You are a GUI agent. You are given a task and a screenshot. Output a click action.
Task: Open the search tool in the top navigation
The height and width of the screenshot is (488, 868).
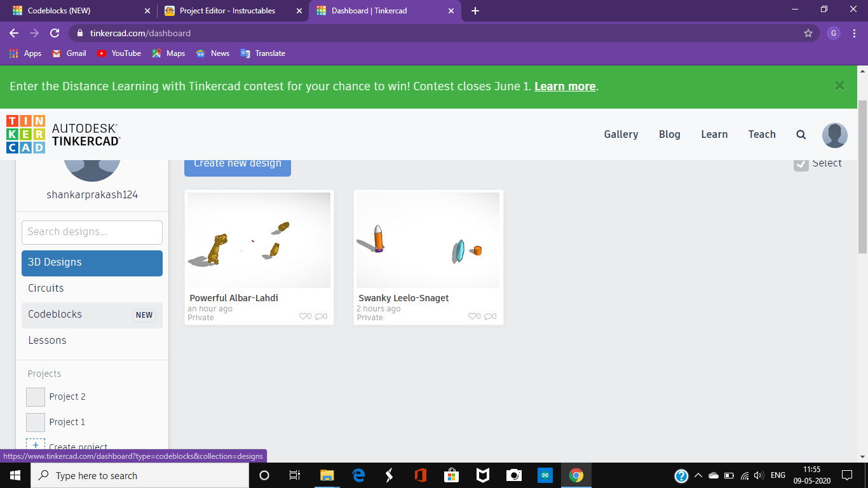coord(801,134)
